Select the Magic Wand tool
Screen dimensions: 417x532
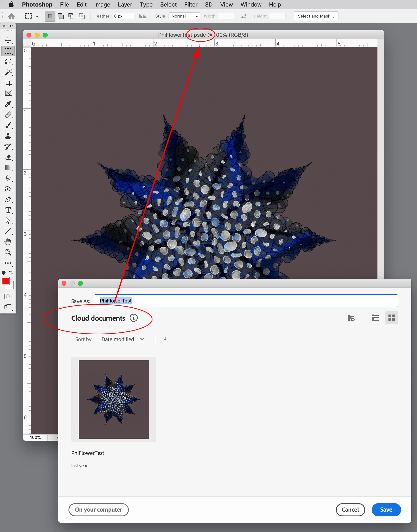click(8, 72)
